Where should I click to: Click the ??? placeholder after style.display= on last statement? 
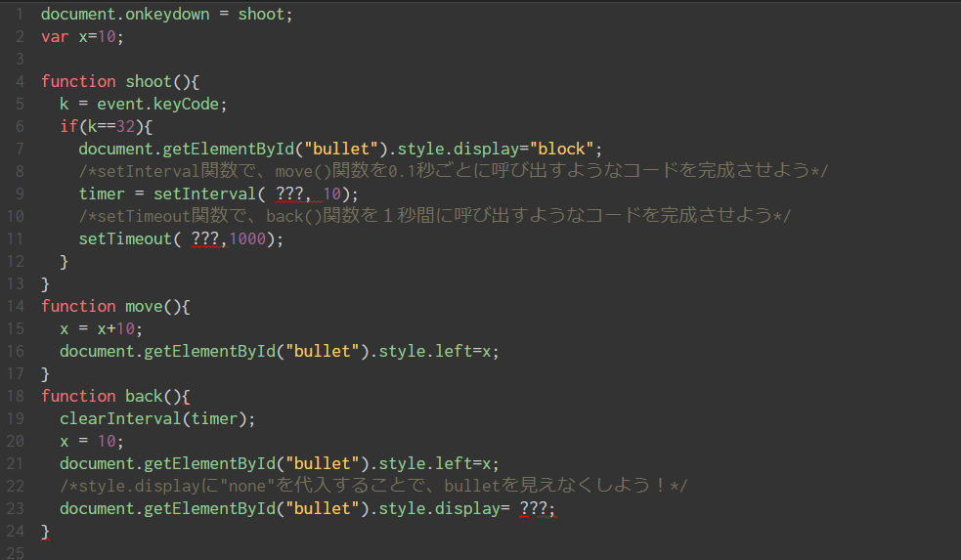tap(534, 509)
